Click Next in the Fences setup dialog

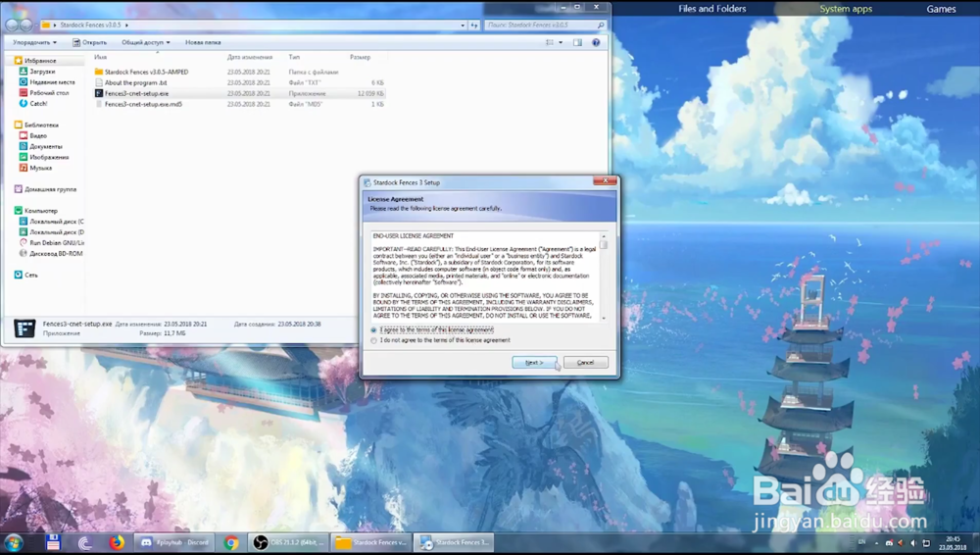[x=534, y=362]
